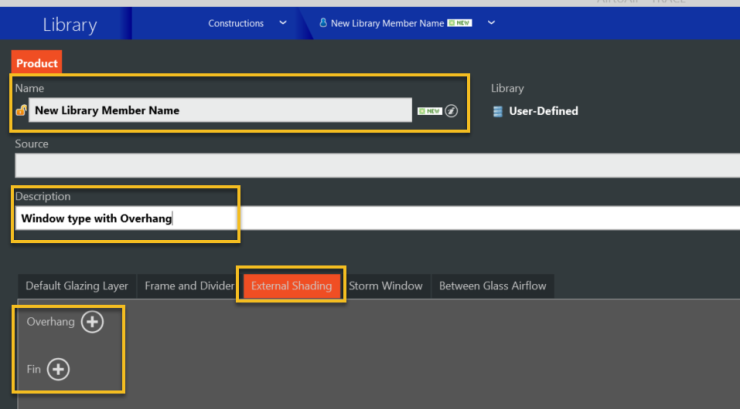
Task: Add a Fin with the plus icon
Action: (x=59, y=370)
